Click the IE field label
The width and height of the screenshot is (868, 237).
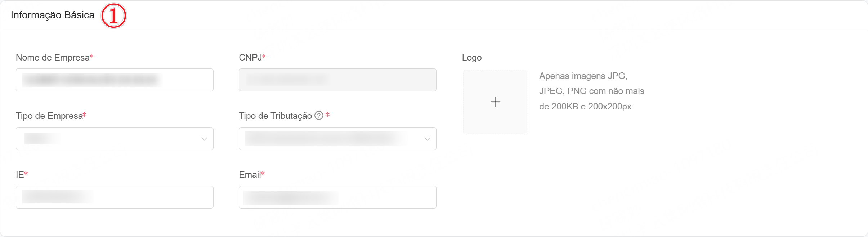20,175
